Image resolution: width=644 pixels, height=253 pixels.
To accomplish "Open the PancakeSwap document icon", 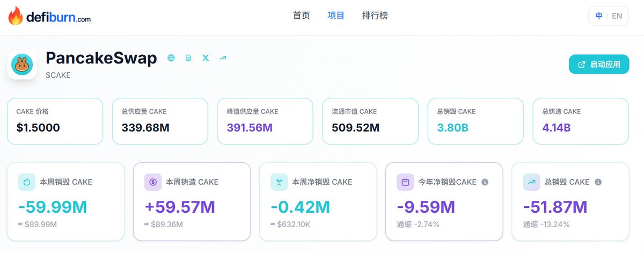I will [188, 57].
